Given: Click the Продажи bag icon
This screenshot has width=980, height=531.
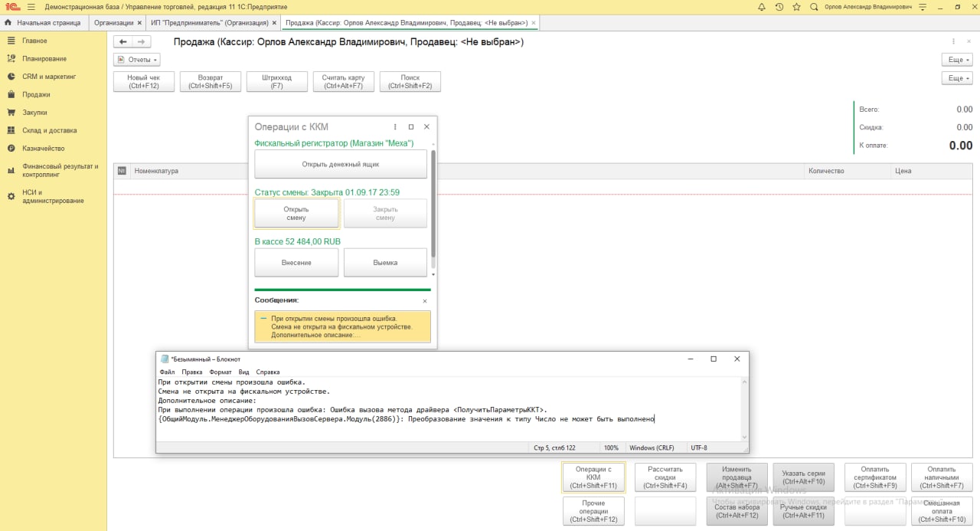Looking at the screenshot, I should point(11,94).
